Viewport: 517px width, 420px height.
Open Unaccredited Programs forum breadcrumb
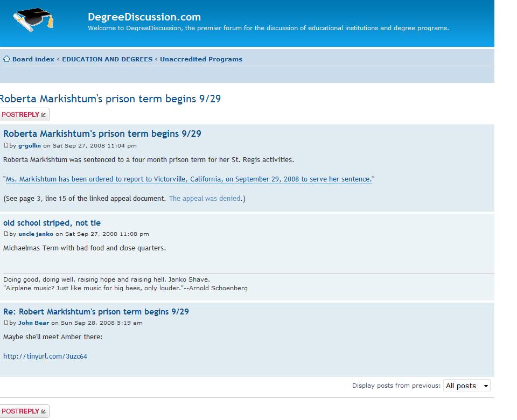pyautogui.click(x=201, y=59)
